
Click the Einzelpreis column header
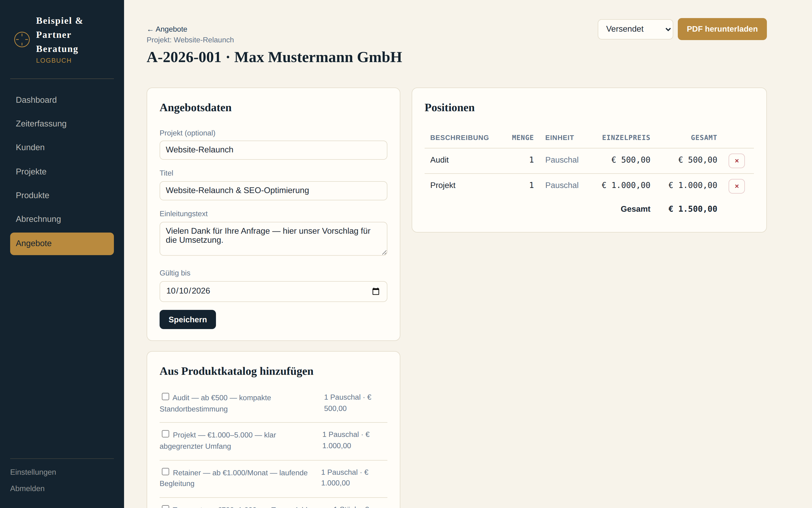626,138
